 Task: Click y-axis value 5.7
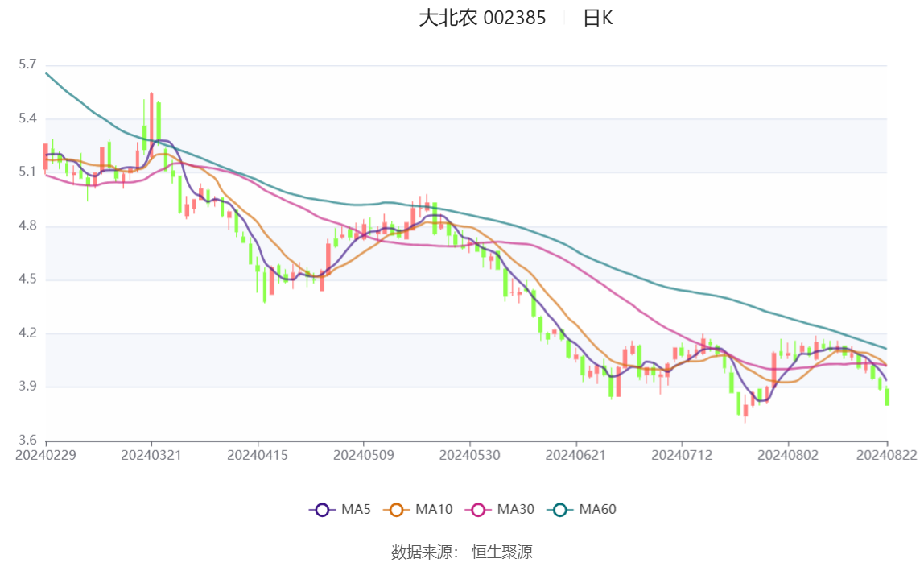tap(27, 64)
